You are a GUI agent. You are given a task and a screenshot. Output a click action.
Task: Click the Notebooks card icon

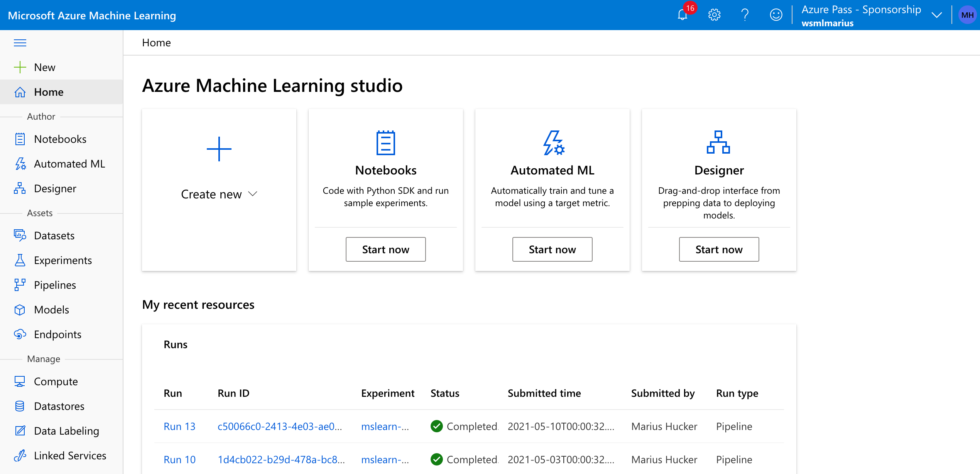point(385,143)
